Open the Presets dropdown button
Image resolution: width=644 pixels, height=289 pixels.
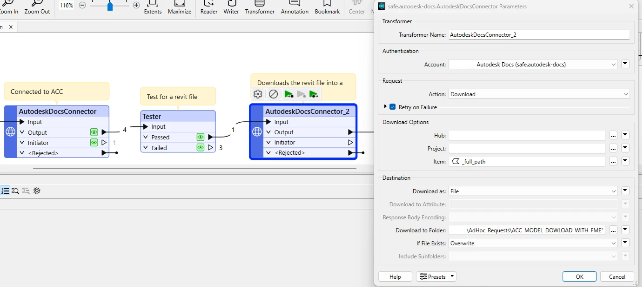pos(436,277)
